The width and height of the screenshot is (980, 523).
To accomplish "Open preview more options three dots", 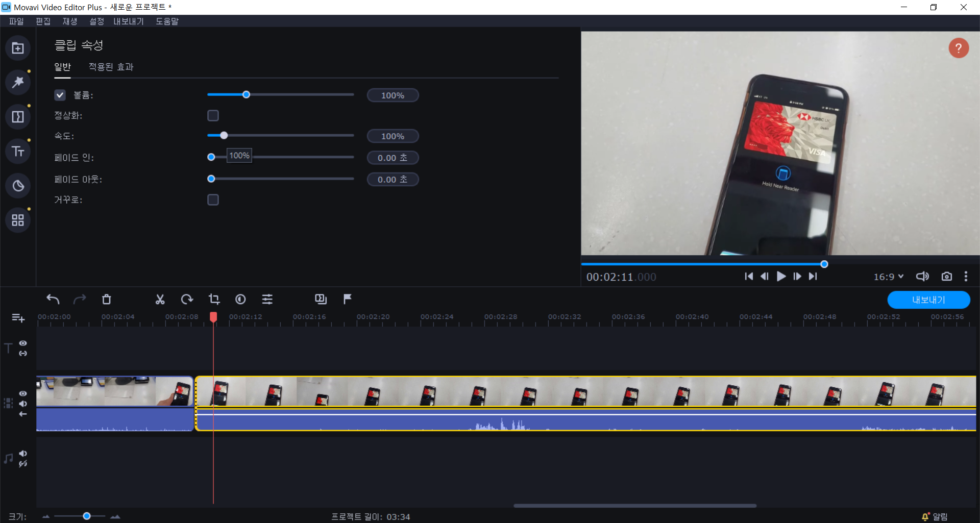I will (x=966, y=276).
